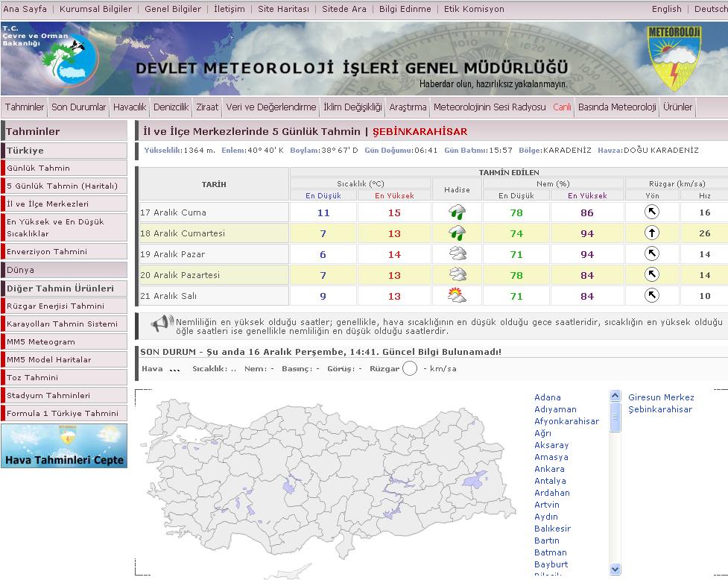Open En Yüksek ve En Düşük Sıcaklıklar
The width and height of the screenshot is (728, 580).
pyautogui.click(x=64, y=227)
